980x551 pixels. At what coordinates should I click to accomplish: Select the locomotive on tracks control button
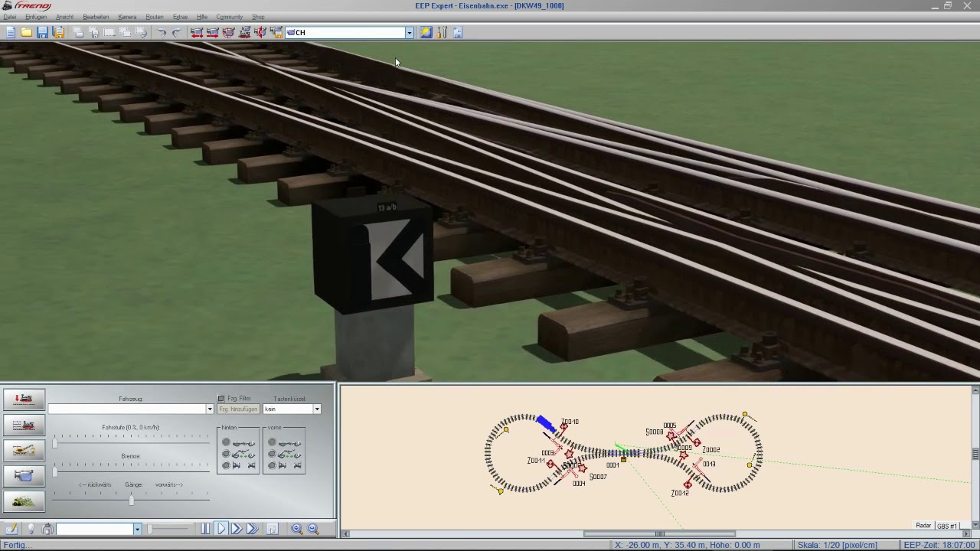tap(24, 425)
